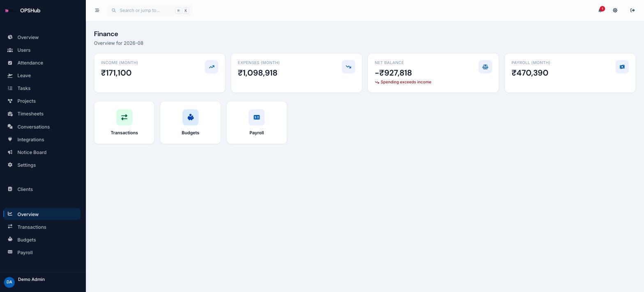Click the search magnifier icon
This screenshot has height=292, width=644.
114,10
